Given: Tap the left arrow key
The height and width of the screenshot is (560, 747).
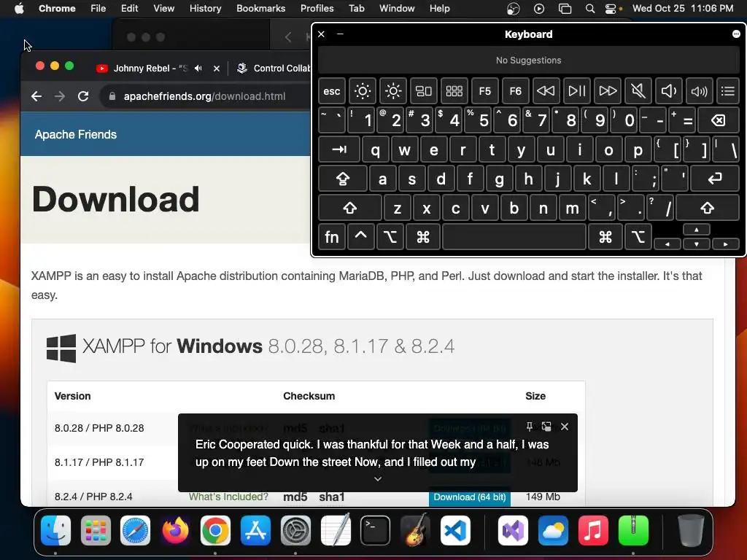Looking at the screenshot, I should 667,244.
